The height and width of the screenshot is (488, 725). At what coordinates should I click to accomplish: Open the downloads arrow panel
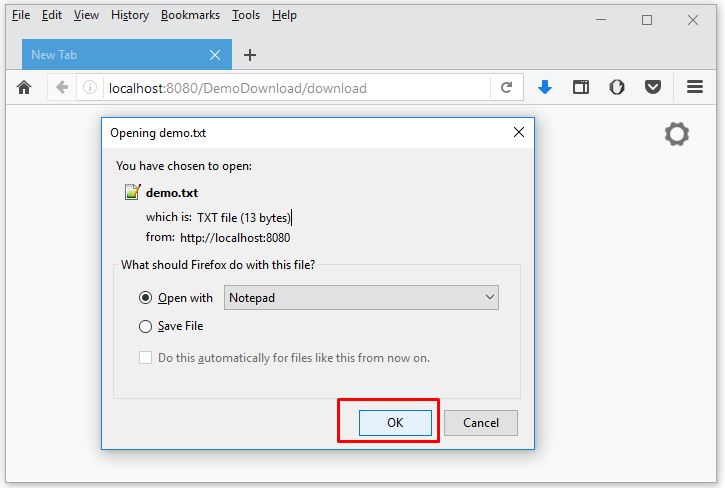point(545,87)
